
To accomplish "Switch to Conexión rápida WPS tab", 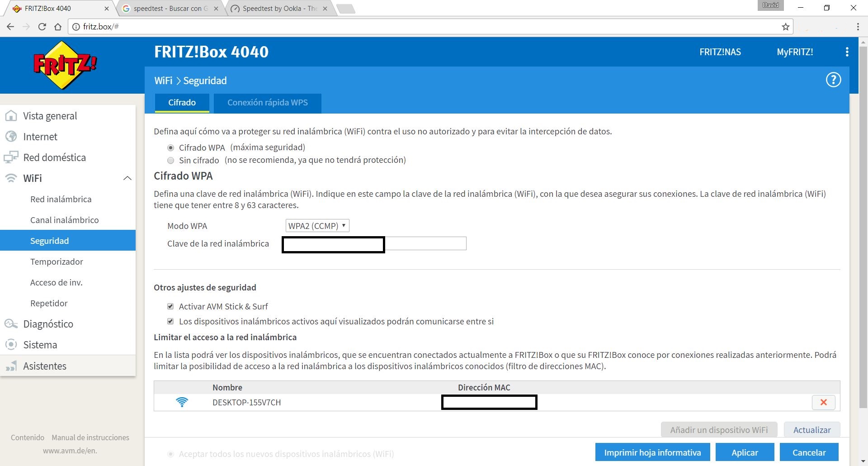I will 267,103.
